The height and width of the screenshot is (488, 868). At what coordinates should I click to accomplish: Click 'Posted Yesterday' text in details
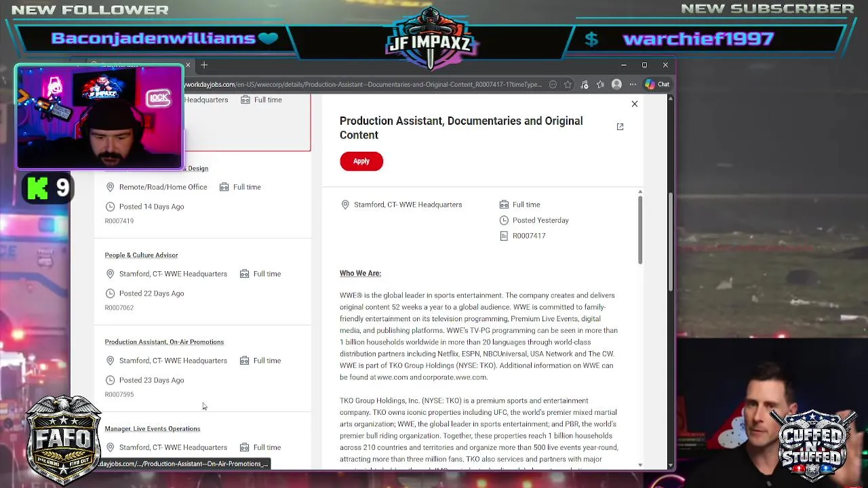pyautogui.click(x=540, y=220)
